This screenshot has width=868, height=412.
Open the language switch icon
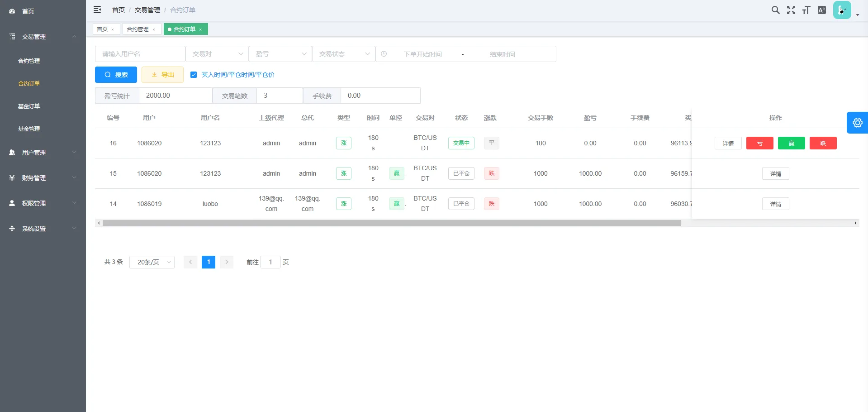821,10
